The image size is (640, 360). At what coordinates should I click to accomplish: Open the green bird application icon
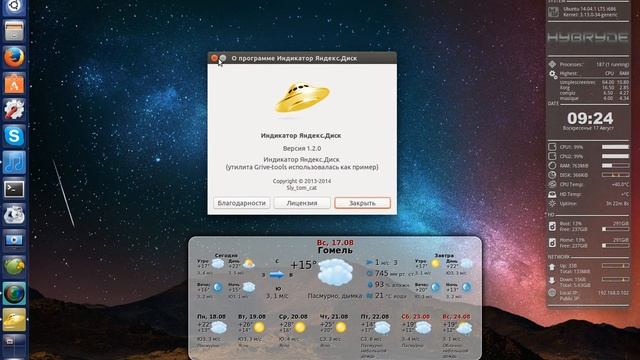click(x=14, y=267)
